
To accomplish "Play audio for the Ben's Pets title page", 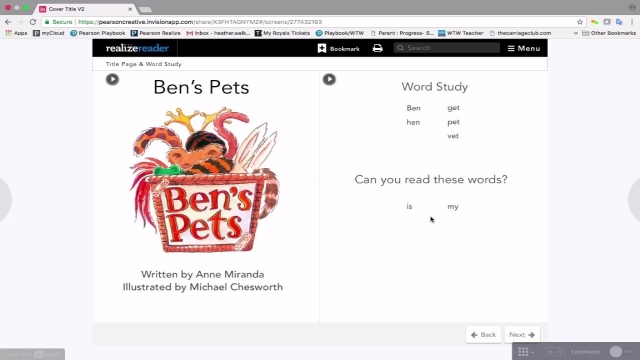I will [112, 79].
